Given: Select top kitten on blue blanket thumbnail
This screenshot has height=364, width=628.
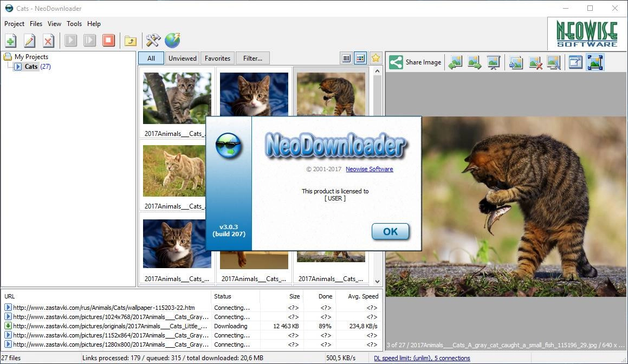Looking at the screenshot, I should click(x=254, y=94).
